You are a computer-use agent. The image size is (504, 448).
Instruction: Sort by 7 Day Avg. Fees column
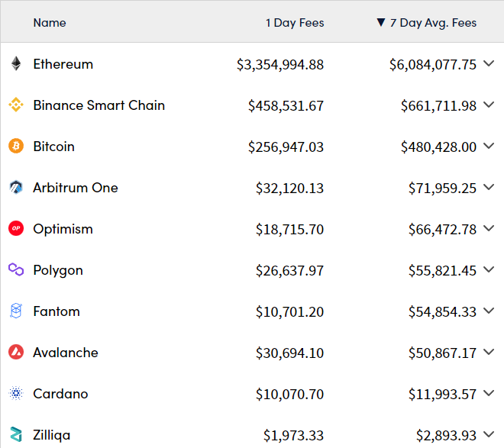pyautogui.click(x=427, y=23)
